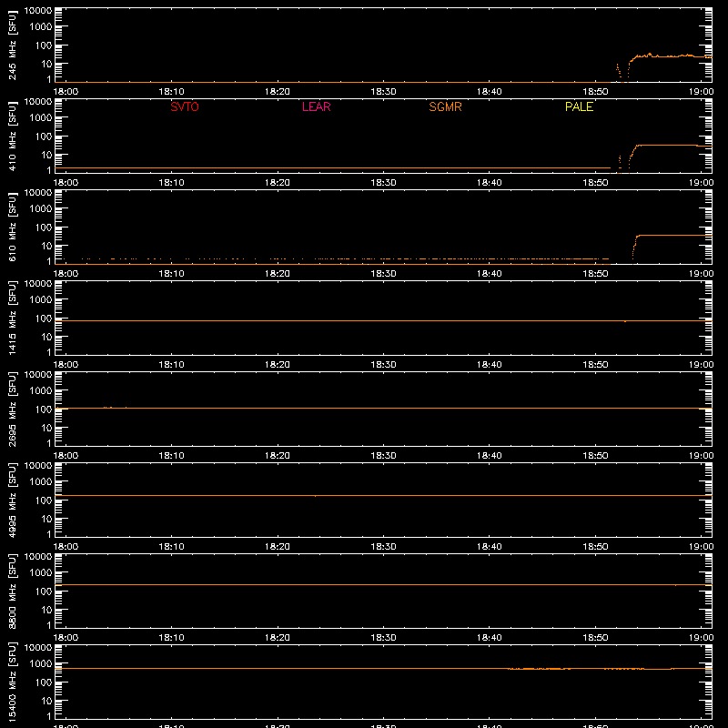The width and height of the screenshot is (728, 728).
Task: Click 18:00 tick label under 245 MHz panel
Action: (66, 92)
